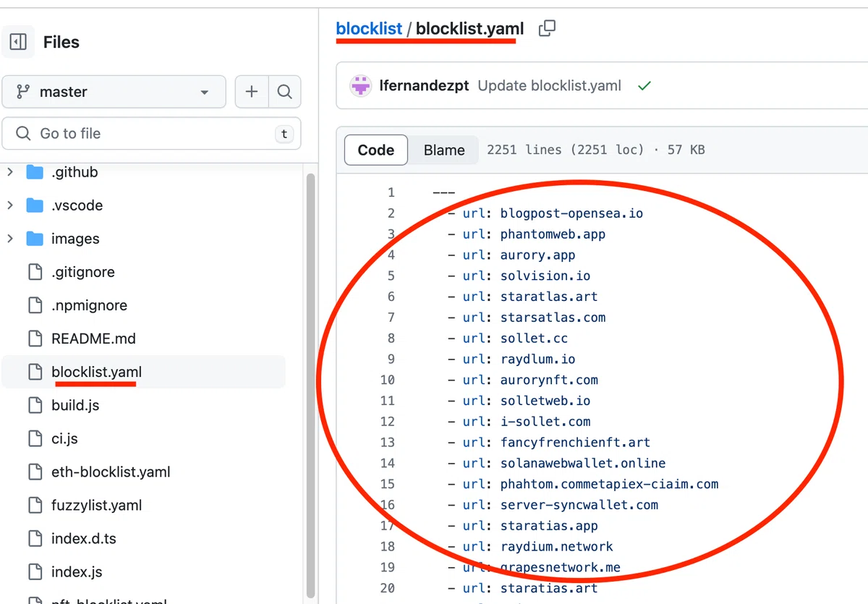Screen dimensions: 868x604
Task: Focus the Go to file field
Action: (151, 133)
